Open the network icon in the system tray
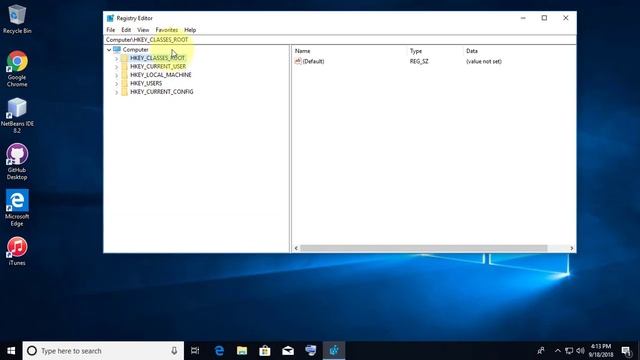 (x=569, y=351)
